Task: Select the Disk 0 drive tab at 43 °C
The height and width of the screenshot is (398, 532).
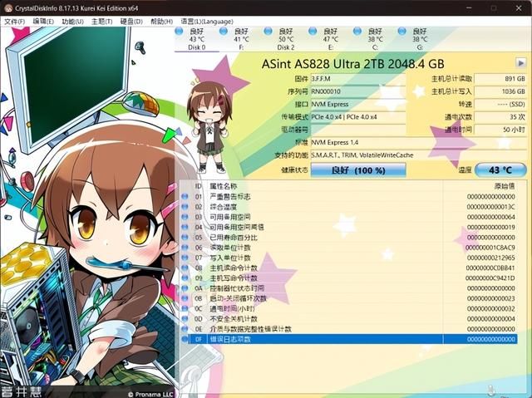Action: (x=197, y=39)
